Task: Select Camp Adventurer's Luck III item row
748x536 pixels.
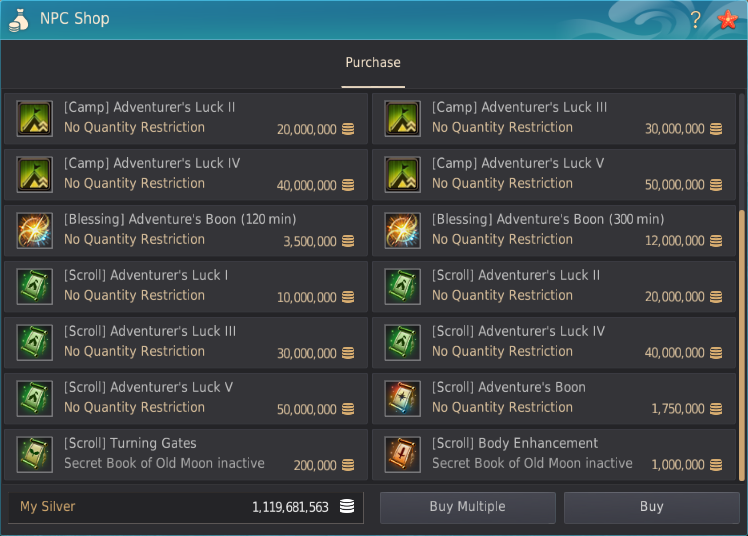Action: 553,119
